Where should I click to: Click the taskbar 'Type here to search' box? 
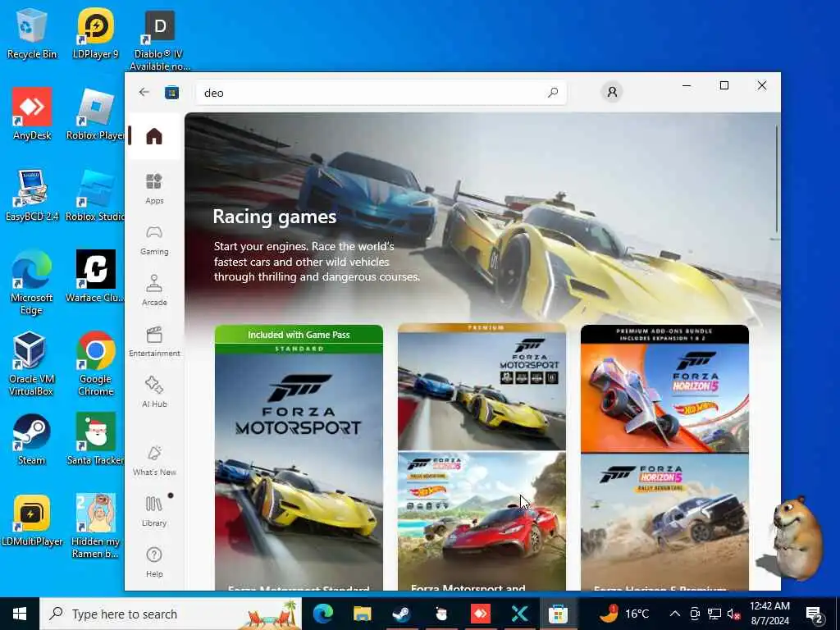171,614
